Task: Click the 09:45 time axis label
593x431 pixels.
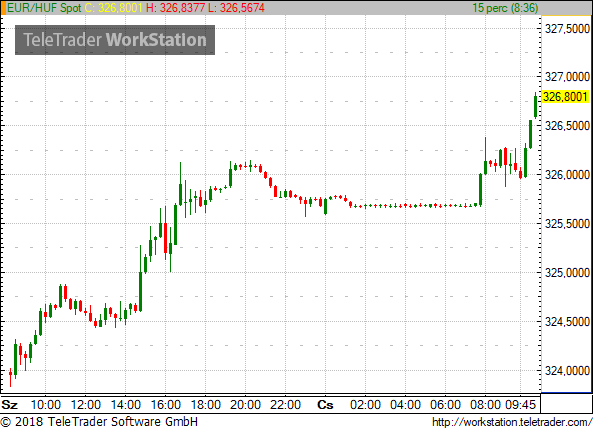Action: coord(521,405)
